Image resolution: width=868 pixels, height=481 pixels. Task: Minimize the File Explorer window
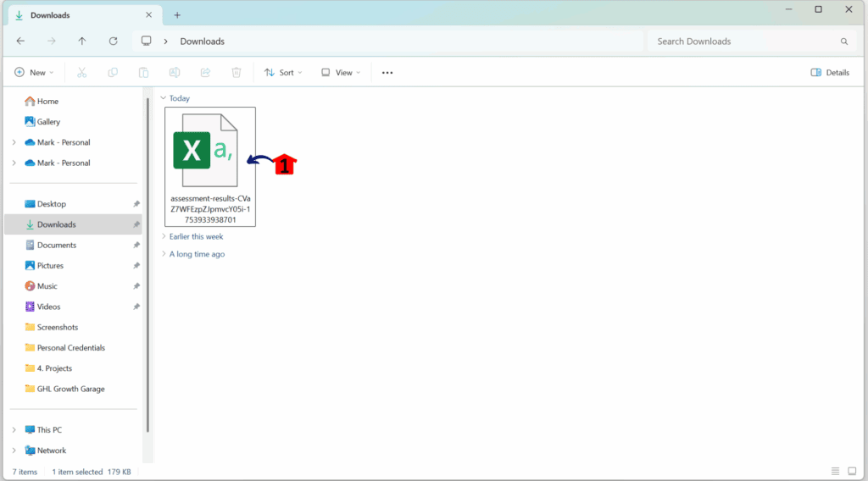pyautogui.click(x=789, y=9)
